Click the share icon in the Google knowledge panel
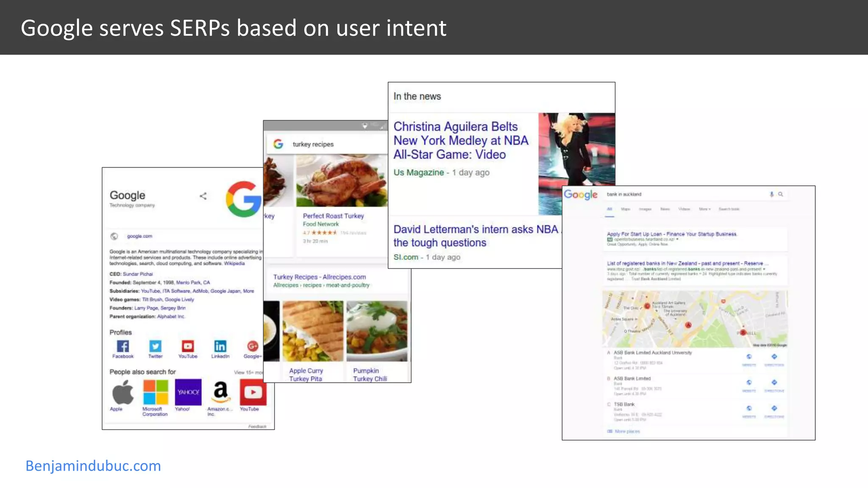The image size is (868, 488). [203, 196]
